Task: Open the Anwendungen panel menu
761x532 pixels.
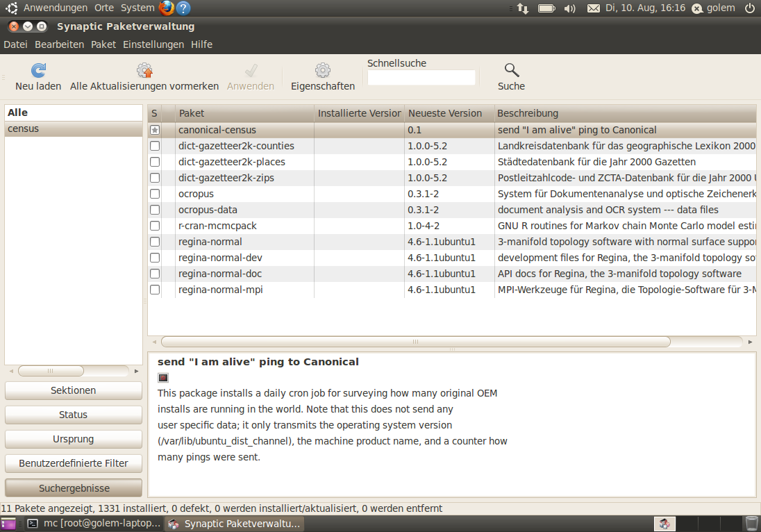Action: [x=56, y=8]
